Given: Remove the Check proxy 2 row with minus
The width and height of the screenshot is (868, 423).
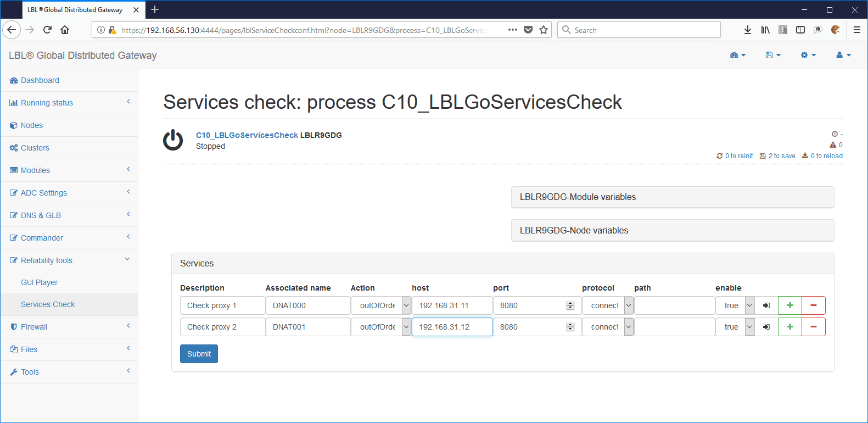Looking at the screenshot, I should coord(814,327).
